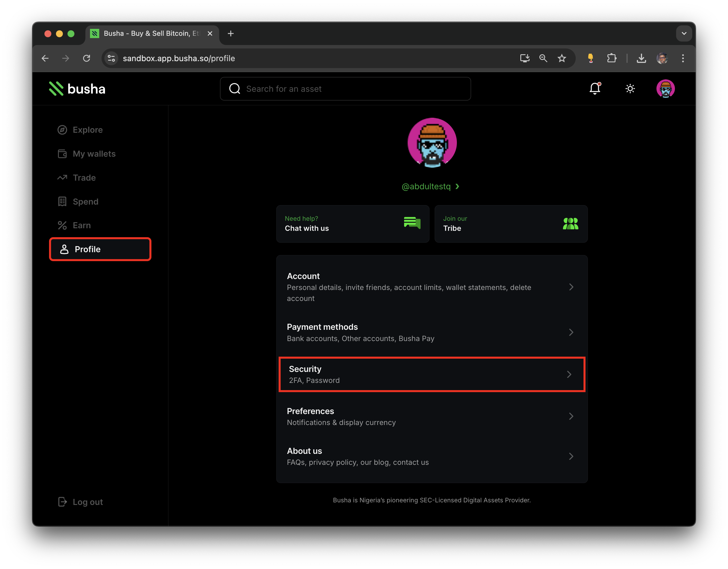Select the Earn percent icon

click(x=62, y=225)
